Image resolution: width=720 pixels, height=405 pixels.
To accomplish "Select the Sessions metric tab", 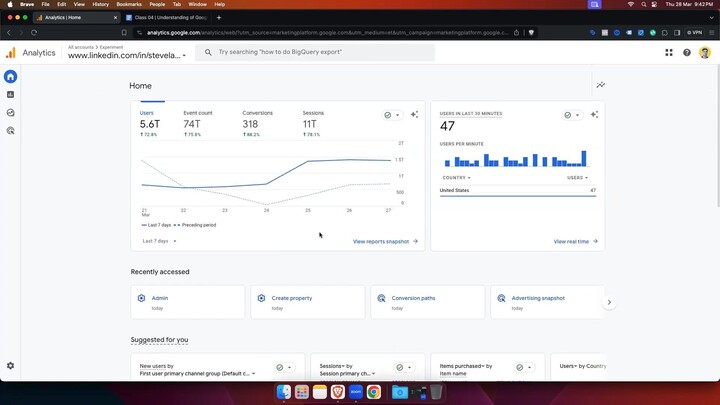I will coord(313,124).
